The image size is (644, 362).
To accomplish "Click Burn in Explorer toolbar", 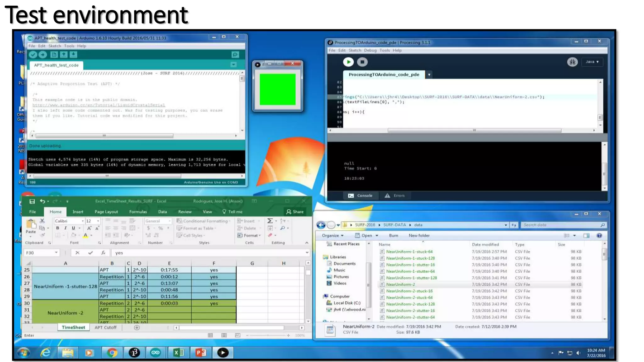I will coord(393,235).
